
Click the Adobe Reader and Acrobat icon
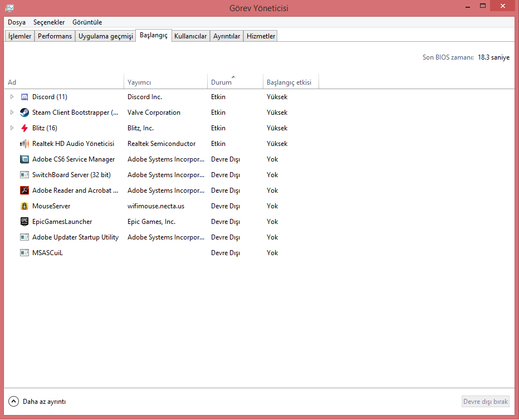tap(25, 191)
